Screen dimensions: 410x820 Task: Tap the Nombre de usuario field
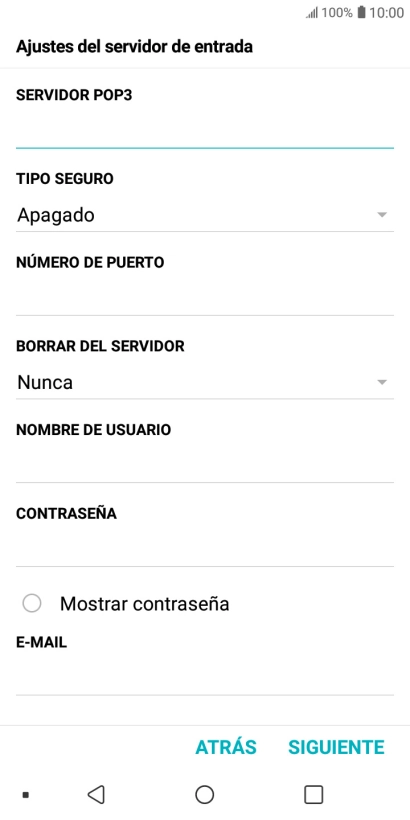pyautogui.click(x=204, y=466)
